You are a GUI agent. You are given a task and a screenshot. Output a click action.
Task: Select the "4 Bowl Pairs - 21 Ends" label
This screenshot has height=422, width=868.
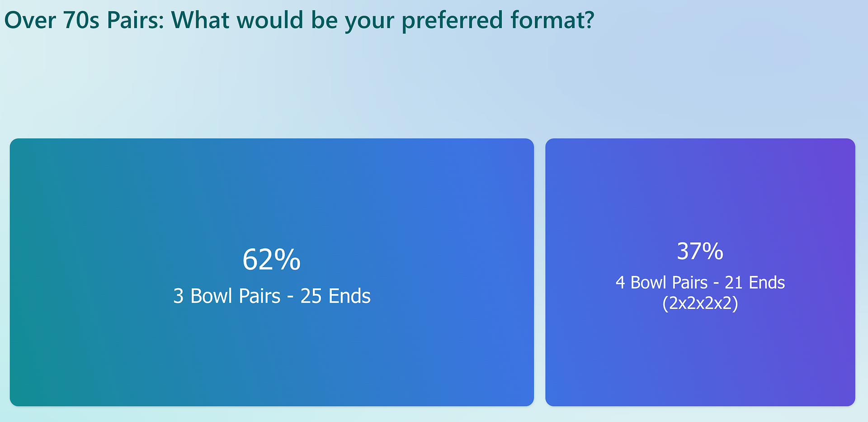pyautogui.click(x=700, y=283)
